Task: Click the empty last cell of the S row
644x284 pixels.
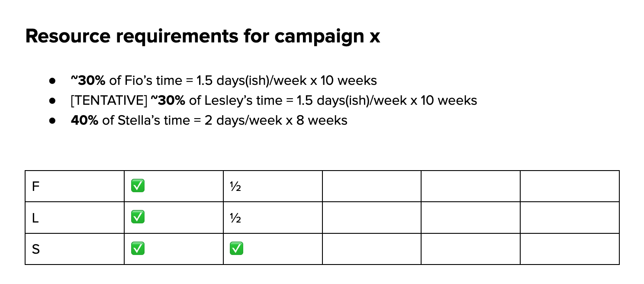Action: (570, 249)
